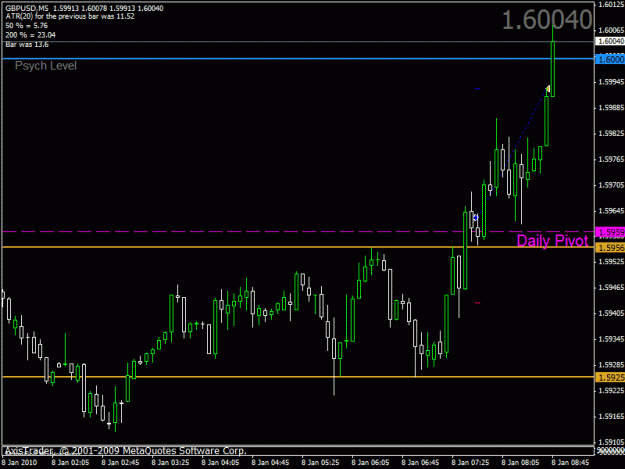
Task: Click the GBPUSD,M5 symbol title text
Action: point(27,8)
